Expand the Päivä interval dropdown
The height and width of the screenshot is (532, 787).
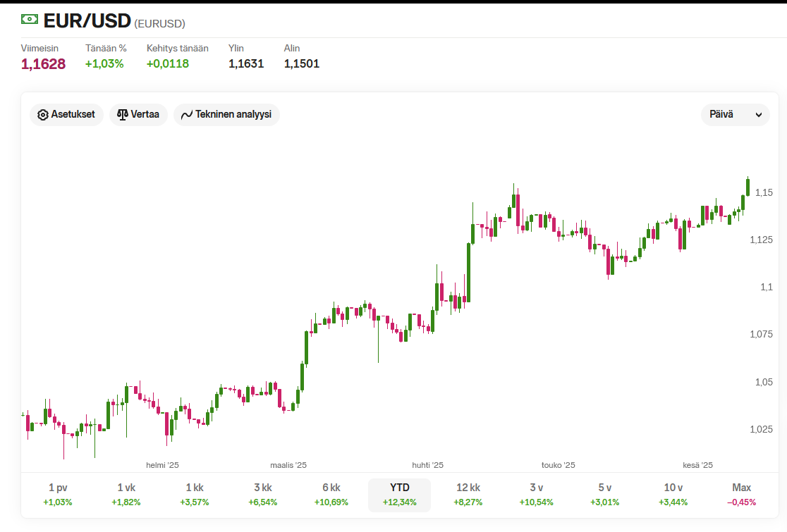735,114
